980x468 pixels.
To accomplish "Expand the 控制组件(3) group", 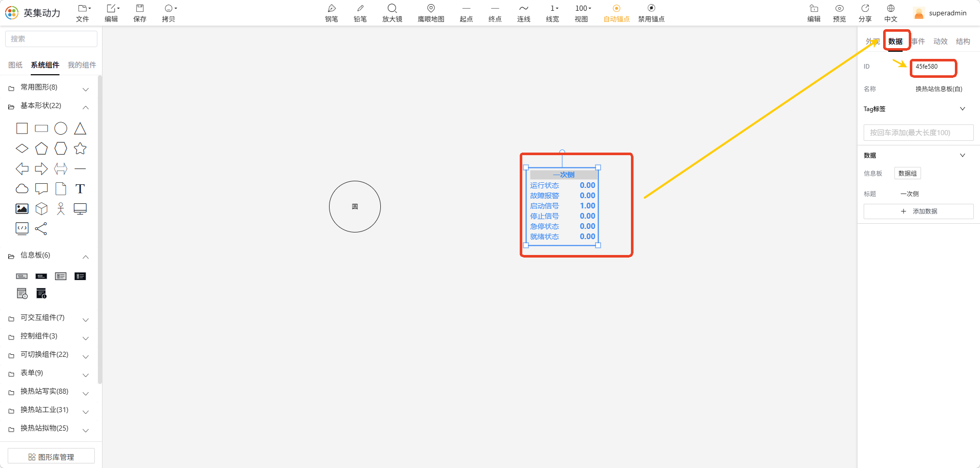I will (x=49, y=336).
